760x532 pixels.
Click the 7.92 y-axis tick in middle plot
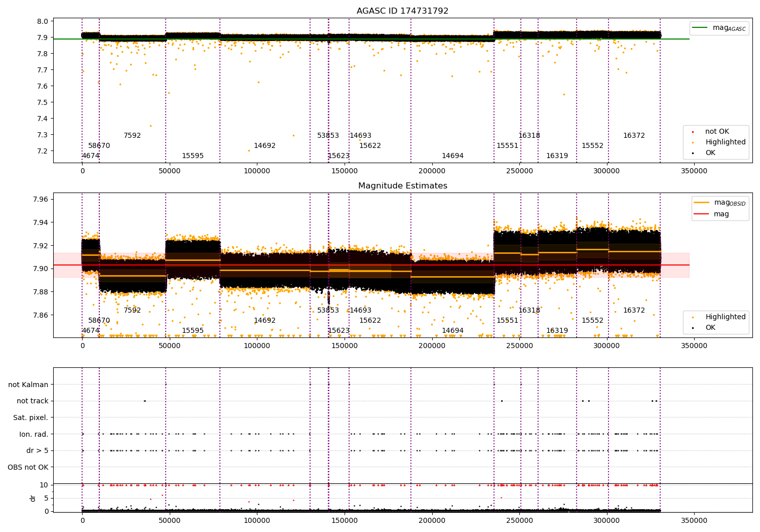(x=41, y=246)
